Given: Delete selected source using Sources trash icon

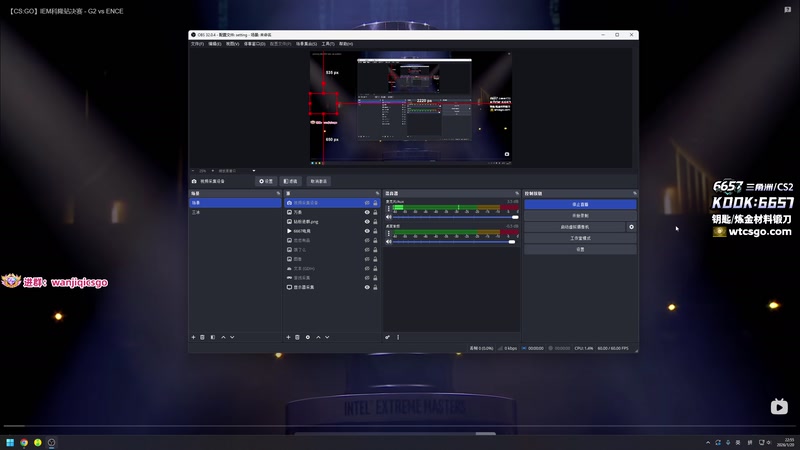Looking at the screenshot, I should [297, 337].
